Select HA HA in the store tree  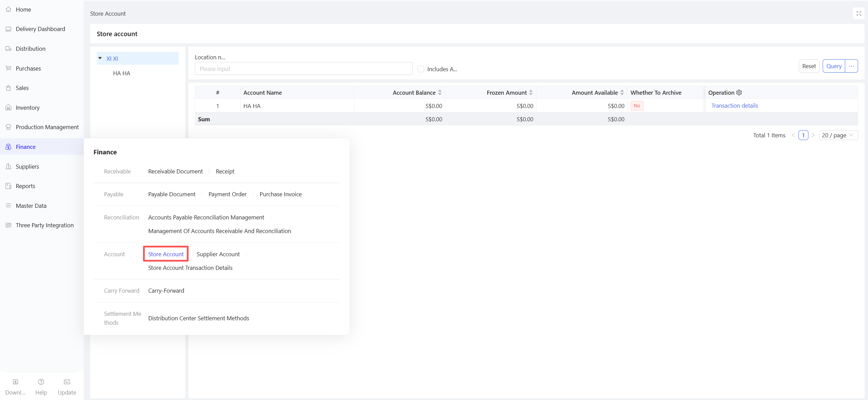tap(122, 73)
